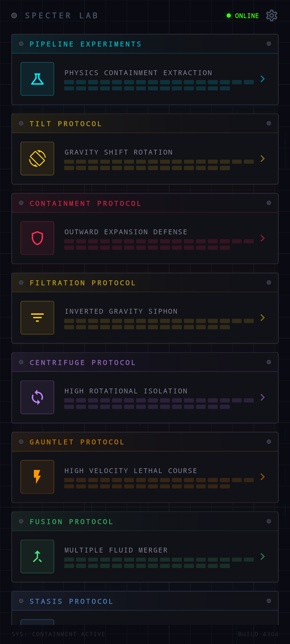Toggle the right dot on Containment Protocol header
This screenshot has width=290, height=644.
point(269,203)
